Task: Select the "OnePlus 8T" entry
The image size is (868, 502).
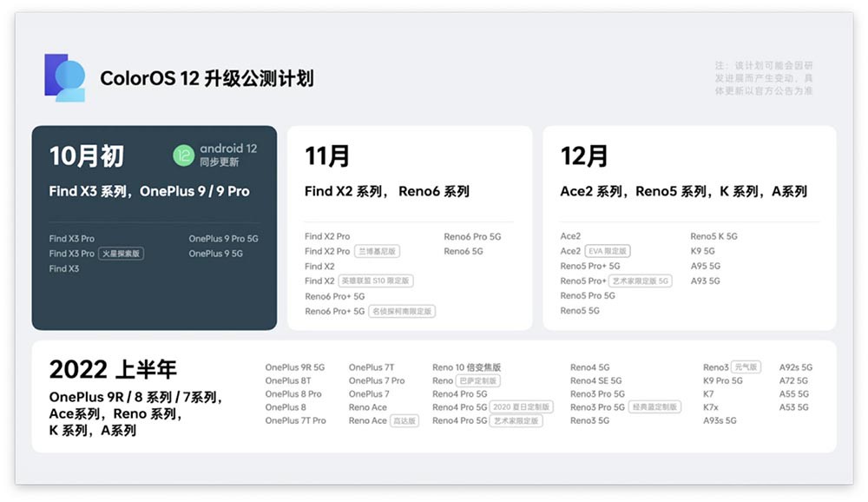Action: coord(287,380)
